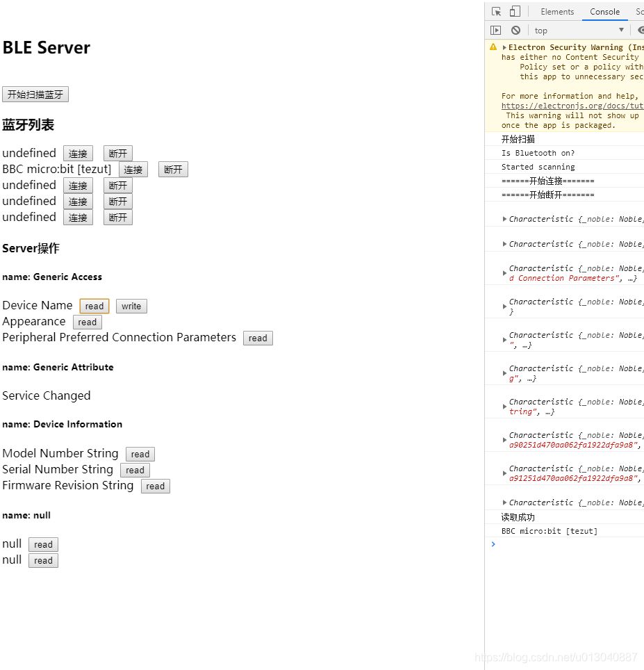
Task: Select the 读取成功 console message
Action: coord(518,518)
